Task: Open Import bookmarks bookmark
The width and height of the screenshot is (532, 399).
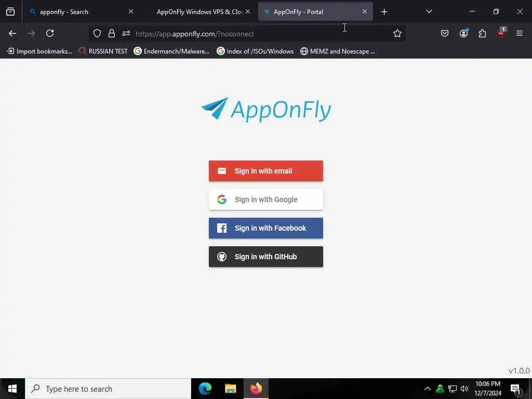Action: (x=39, y=51)
